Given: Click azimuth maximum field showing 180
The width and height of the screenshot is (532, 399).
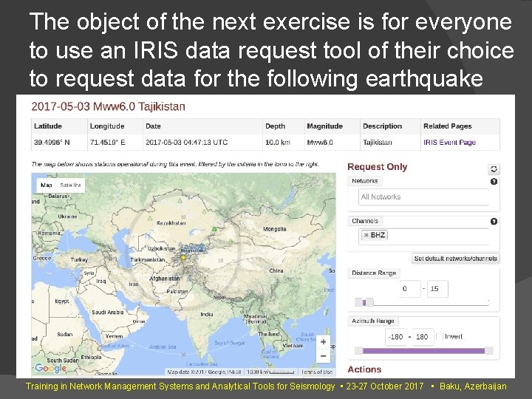Looking at the screenshot, I should tap(423, 337).
